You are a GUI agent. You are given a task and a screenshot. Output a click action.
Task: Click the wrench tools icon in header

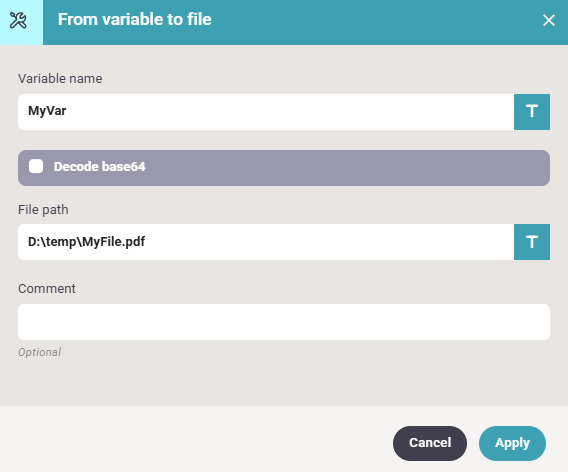tap(18, 20)
